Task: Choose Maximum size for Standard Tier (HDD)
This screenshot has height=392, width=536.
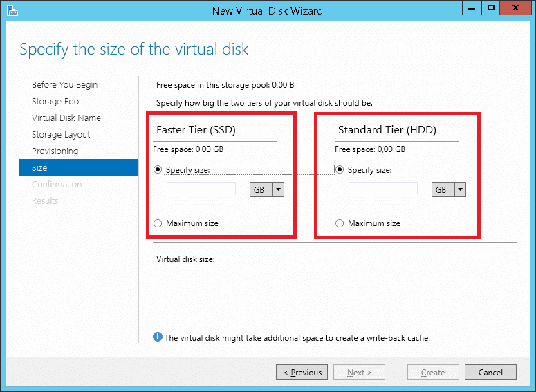Action: 340,223
